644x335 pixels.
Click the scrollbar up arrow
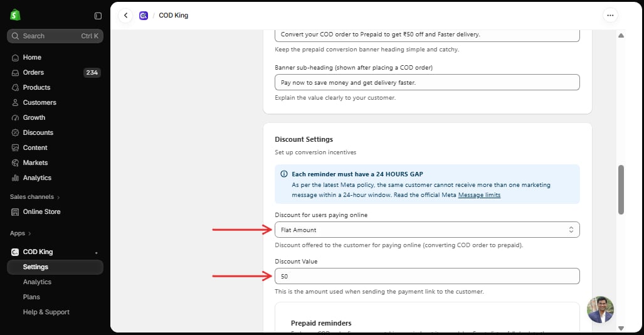pos(621,36)
